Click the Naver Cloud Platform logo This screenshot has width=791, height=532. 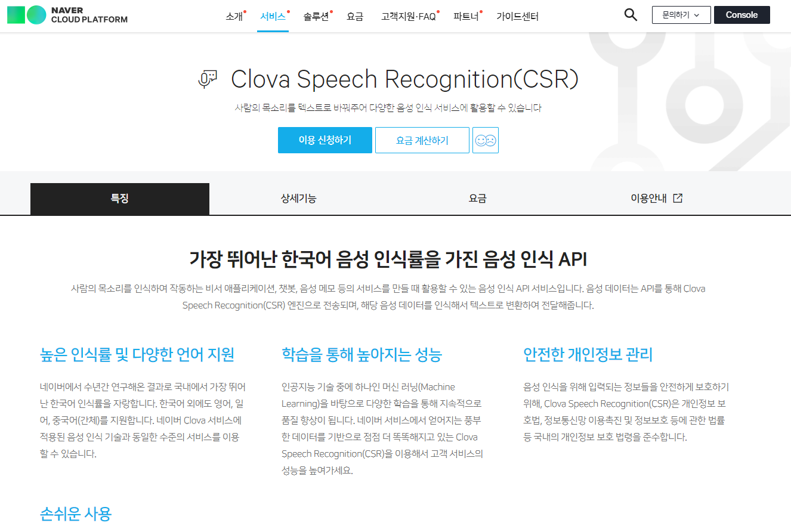tap(67, 15)
